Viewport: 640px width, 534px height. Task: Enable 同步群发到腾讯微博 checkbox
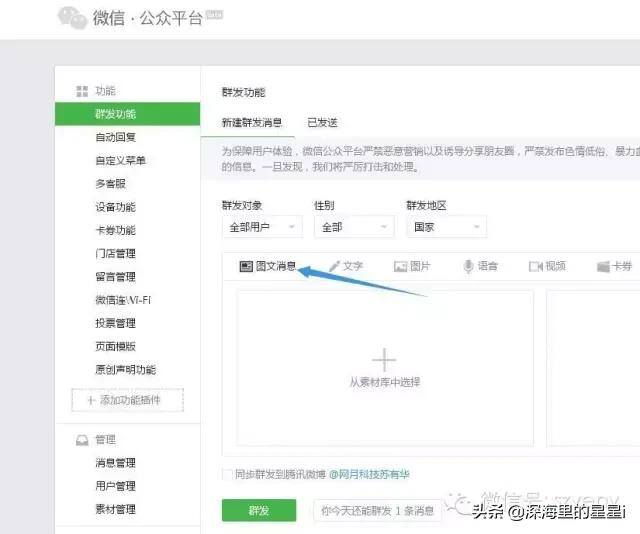click(227, 474)
